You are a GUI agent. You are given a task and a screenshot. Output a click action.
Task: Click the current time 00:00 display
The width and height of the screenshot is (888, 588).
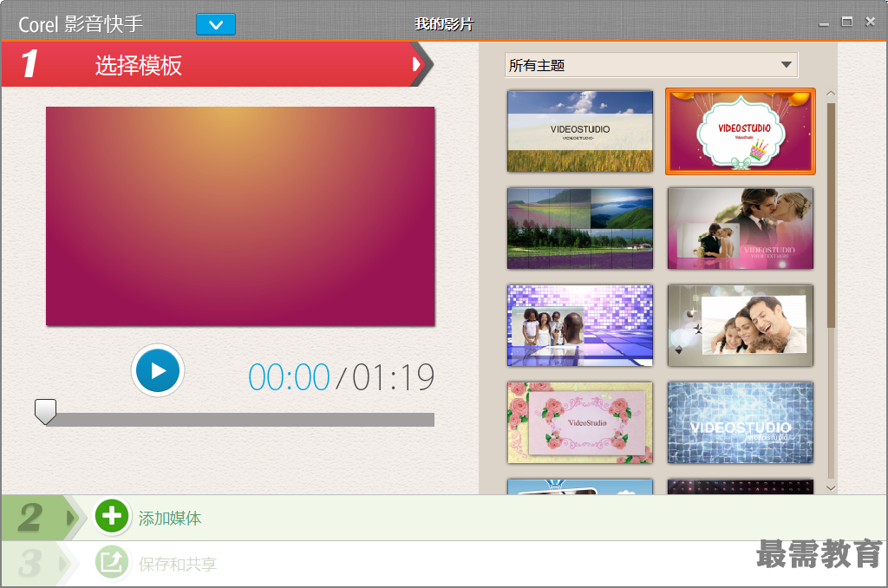pos(289,378)
